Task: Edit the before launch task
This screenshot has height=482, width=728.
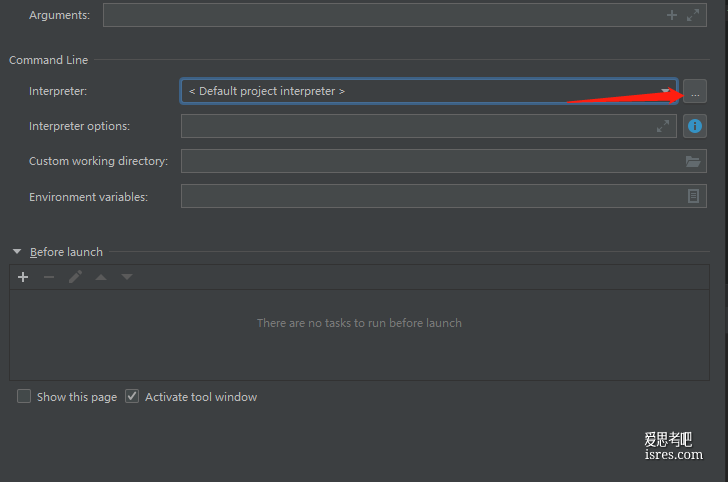Action: coord(75,277)
